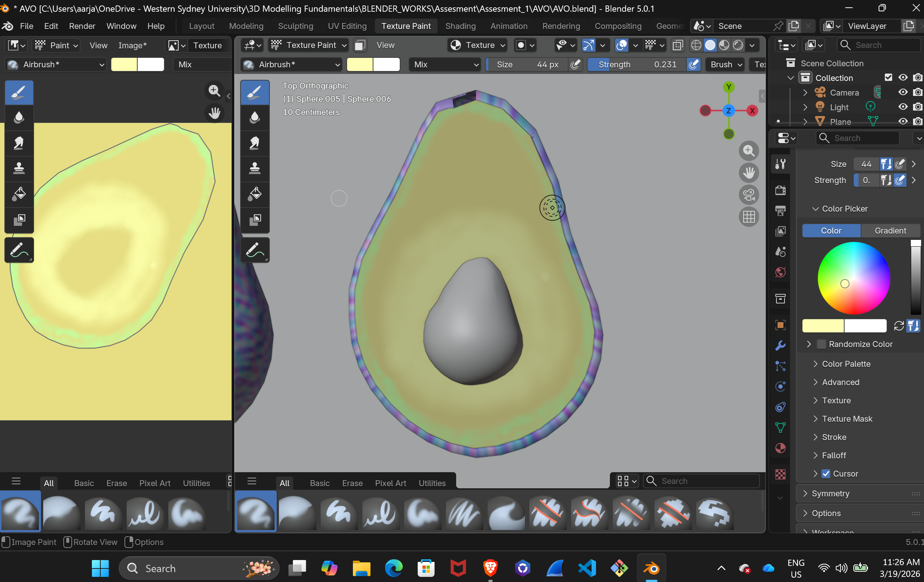Switch to the Shading workspace tab
The image size is (924, 582).
coord(460,26)
